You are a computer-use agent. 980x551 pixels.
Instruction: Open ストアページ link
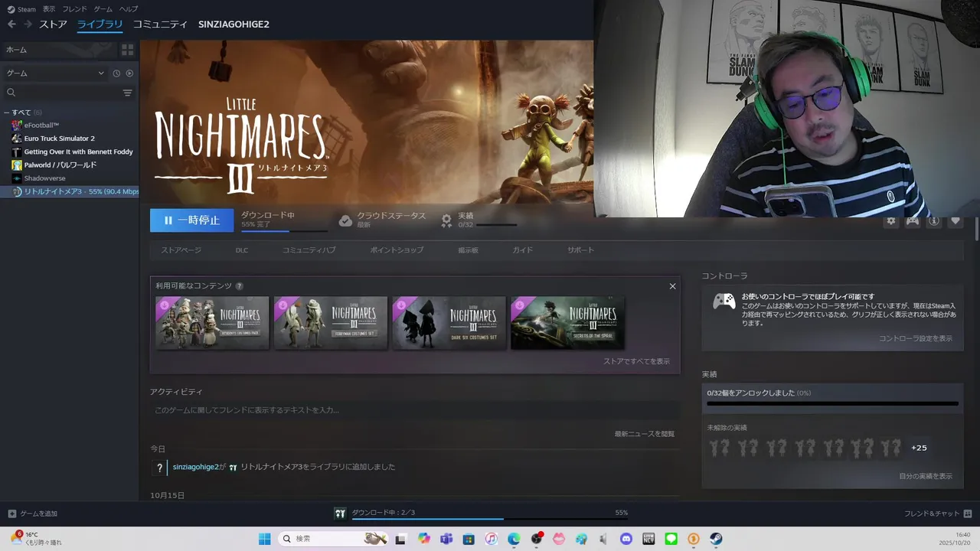click(181, 250)
